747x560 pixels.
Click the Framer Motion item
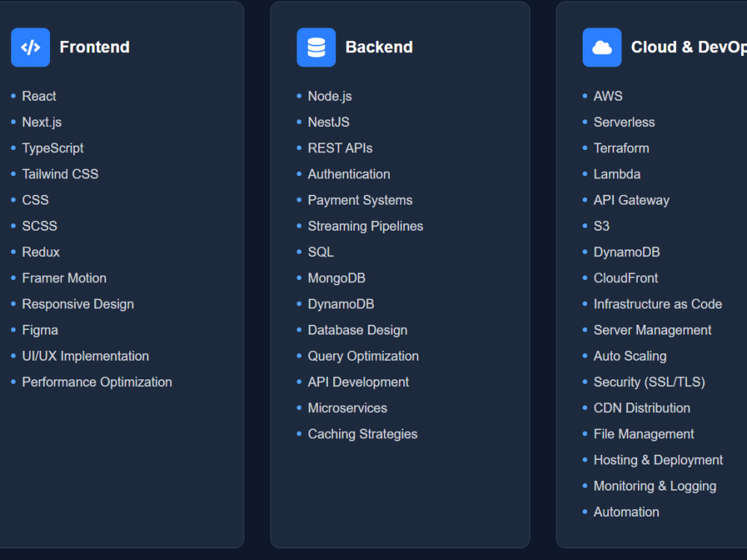(64, 278)
